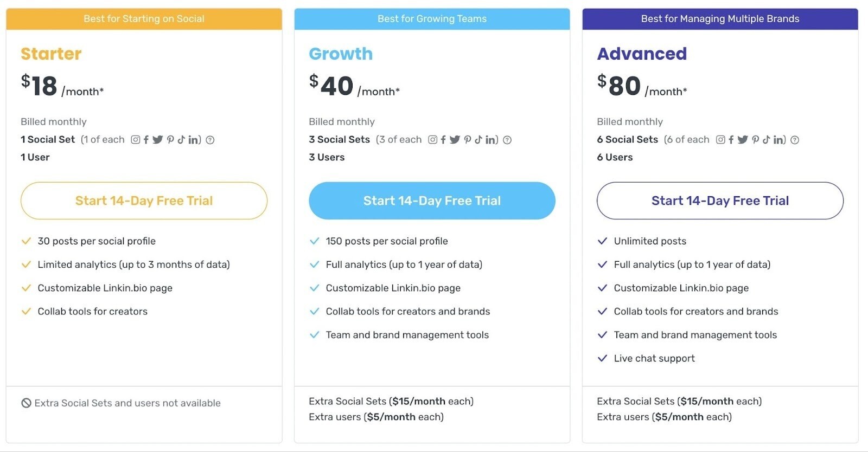
Task: Click checkmark beside Live chat support
Action: (602, 358)
